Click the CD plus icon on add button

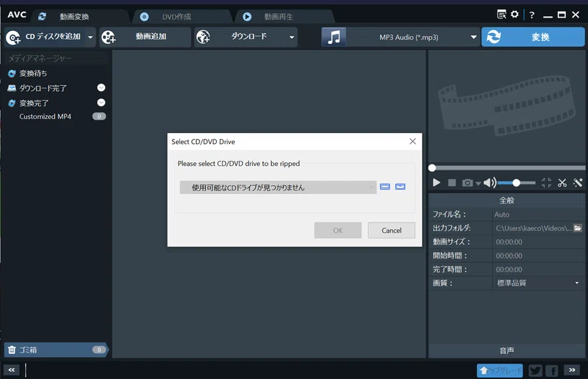(x=13, y=37)
